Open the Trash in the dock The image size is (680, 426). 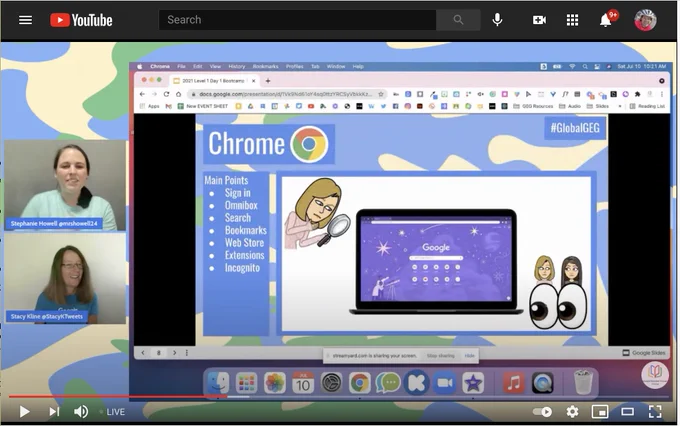(x=582, y=382)
